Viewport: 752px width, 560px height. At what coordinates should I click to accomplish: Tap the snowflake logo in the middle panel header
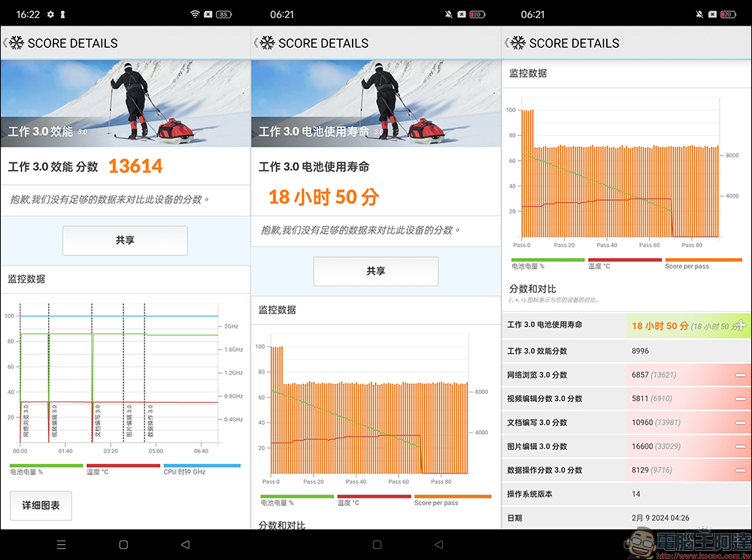click(x=268, y=43)
